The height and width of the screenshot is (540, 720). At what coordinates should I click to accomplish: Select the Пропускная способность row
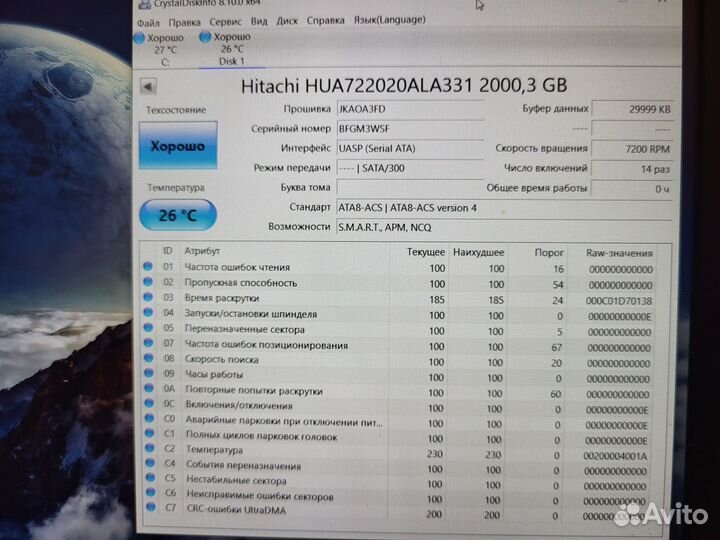399,283
